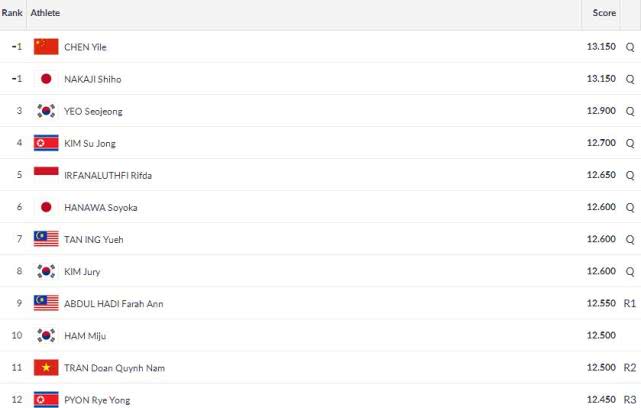Sort by the Score column header
Screen dimensions: 641x408
(604, 13)
